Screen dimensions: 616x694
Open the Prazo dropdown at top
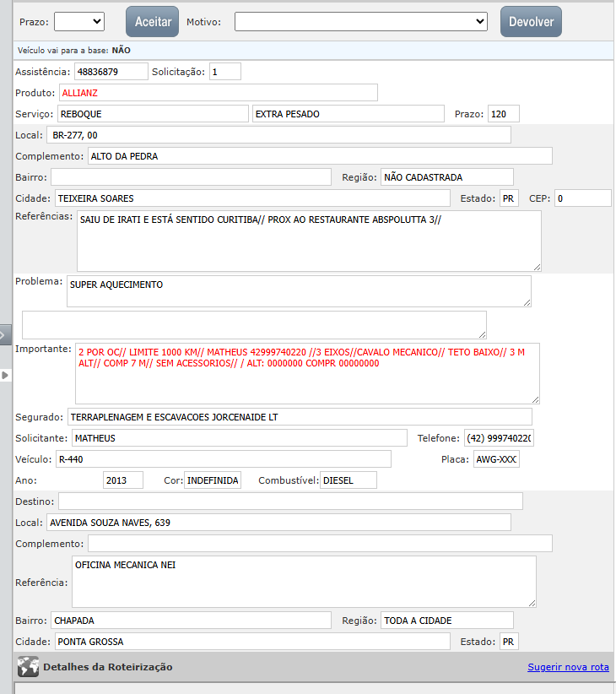[x=79, y=22]
